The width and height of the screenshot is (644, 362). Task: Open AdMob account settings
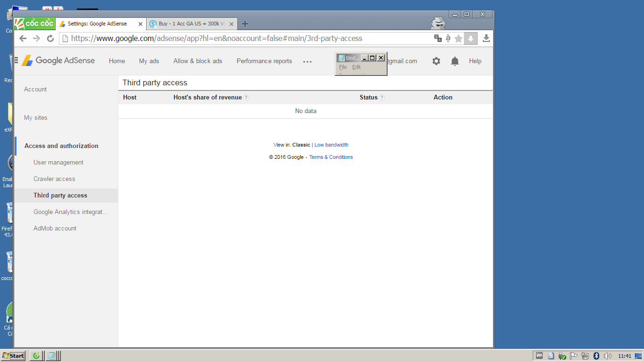(55, 228)
